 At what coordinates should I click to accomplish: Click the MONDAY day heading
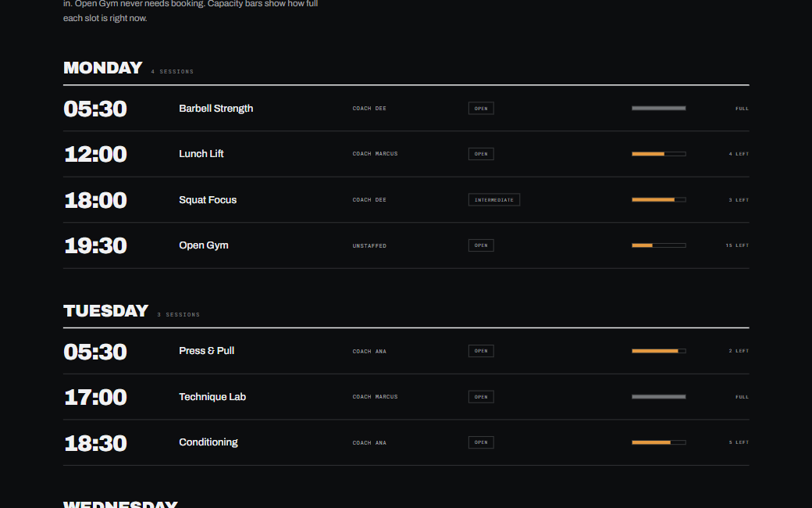point(102,68)
